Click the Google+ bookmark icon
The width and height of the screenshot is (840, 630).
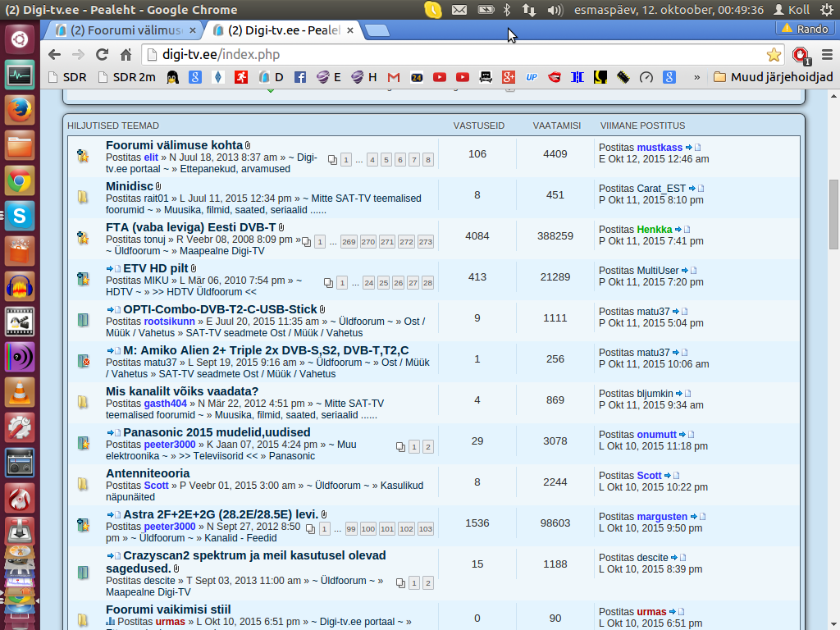(x=509, y=77)
